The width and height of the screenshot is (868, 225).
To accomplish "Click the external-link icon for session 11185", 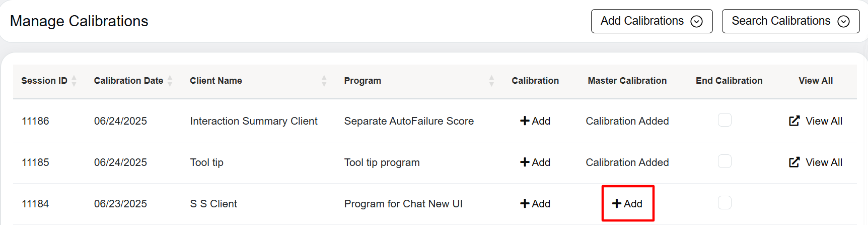I will 794,162.
